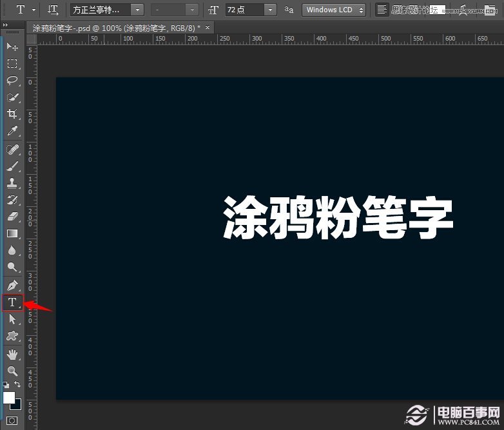Choose the Eyedropper tool

click(x=12, y=132)
